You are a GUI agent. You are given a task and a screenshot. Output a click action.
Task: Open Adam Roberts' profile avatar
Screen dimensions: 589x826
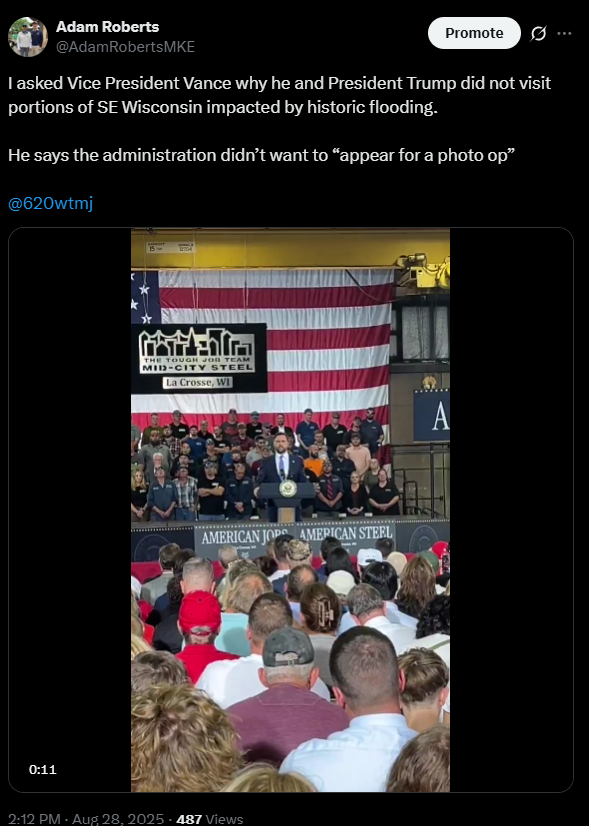(28, 36)
